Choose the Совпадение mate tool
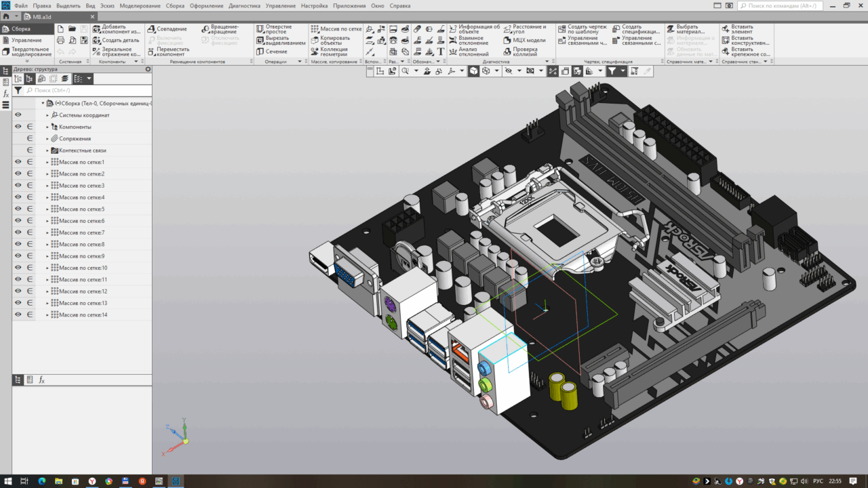Screen dimensions: 868x488 152,29
